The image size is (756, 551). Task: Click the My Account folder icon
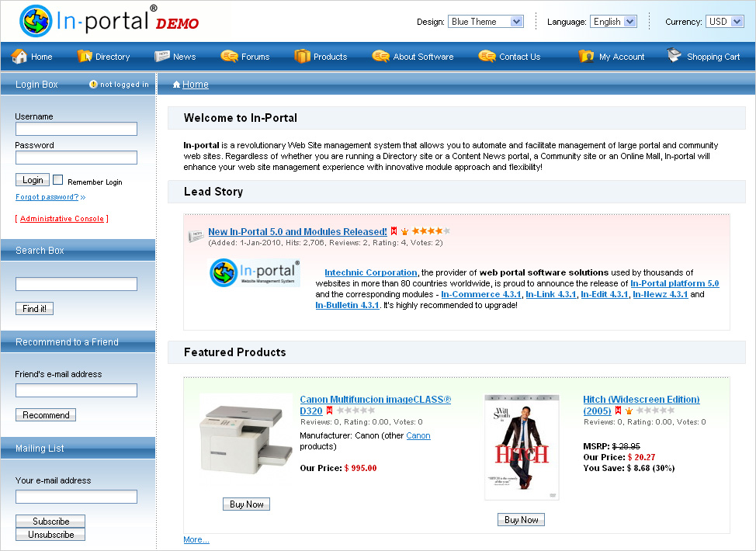(586, 57)
